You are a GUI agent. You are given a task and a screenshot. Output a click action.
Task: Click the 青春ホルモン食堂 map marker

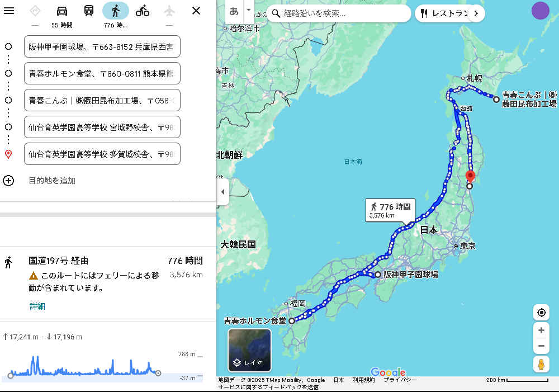[x=292, y=320]
